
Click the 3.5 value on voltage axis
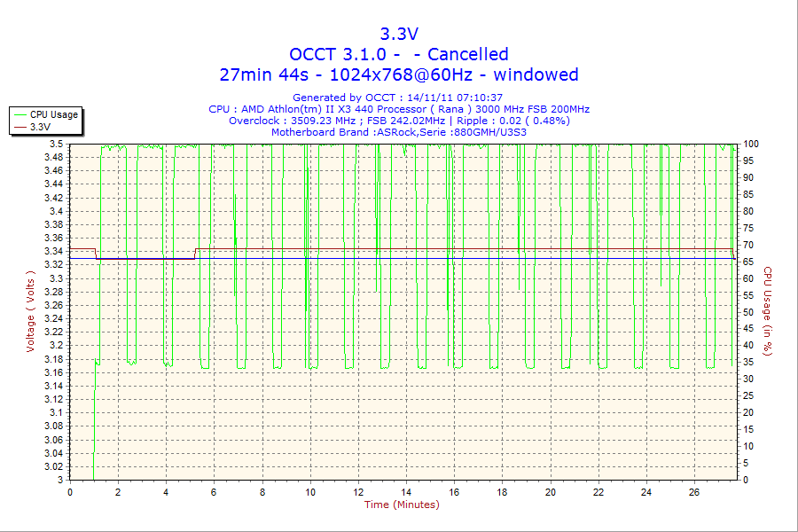(x=57, y=144)
